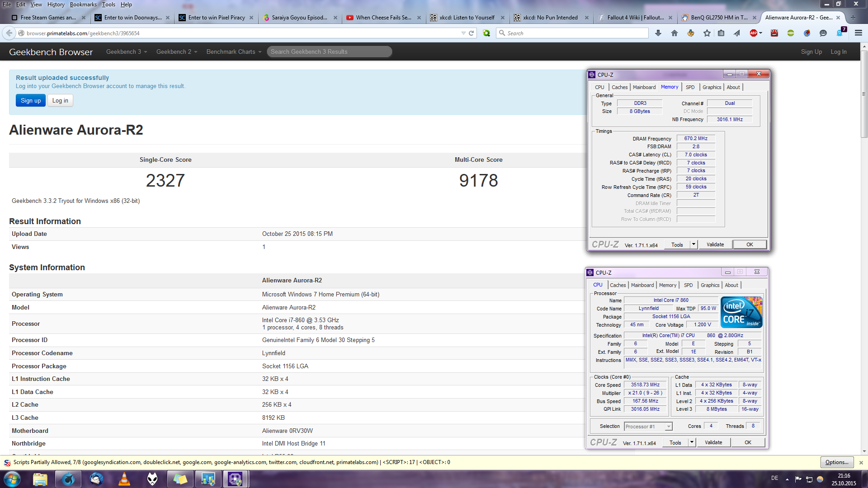Image resolution: width=868 pixels, height=488 pixels.
Task: Click the Intel Core i7 logo
Action: [741, 312]
